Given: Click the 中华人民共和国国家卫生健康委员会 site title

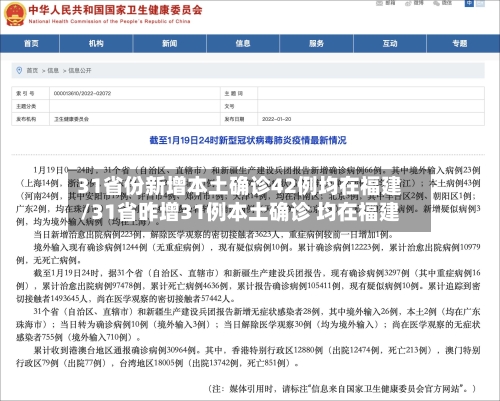Looking at the screenshot, I should [115, 10].
